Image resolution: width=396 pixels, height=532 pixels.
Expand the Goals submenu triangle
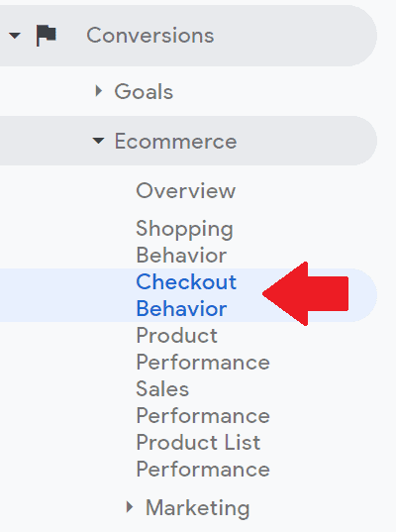(x=99, y=91)
